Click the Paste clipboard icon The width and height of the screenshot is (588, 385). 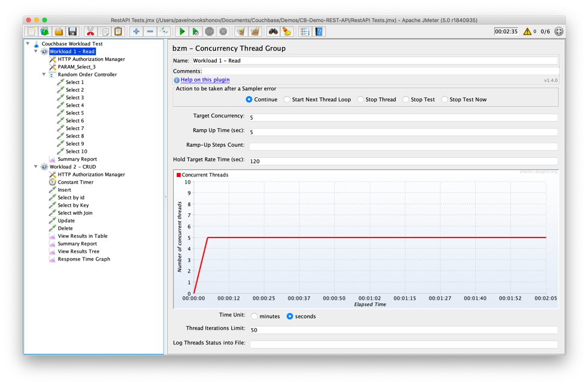(x=118, y=31)
